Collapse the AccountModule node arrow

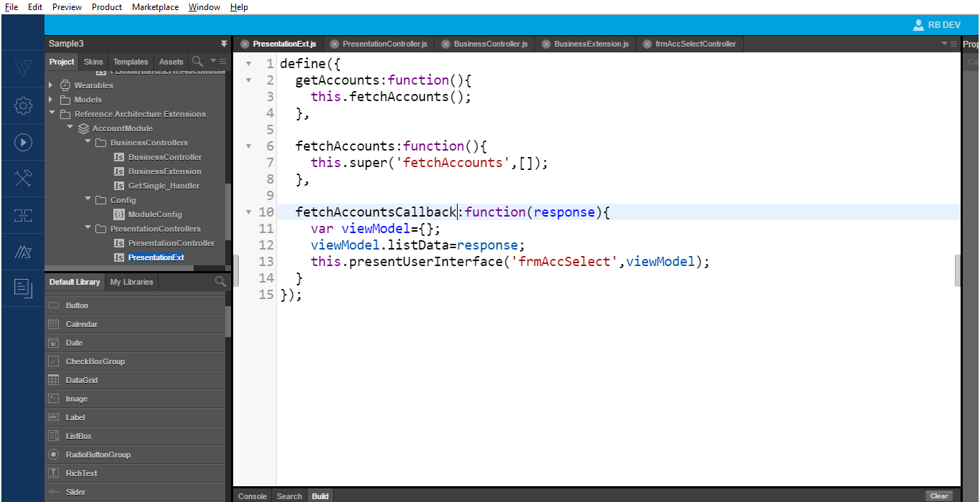click(70, 128)
